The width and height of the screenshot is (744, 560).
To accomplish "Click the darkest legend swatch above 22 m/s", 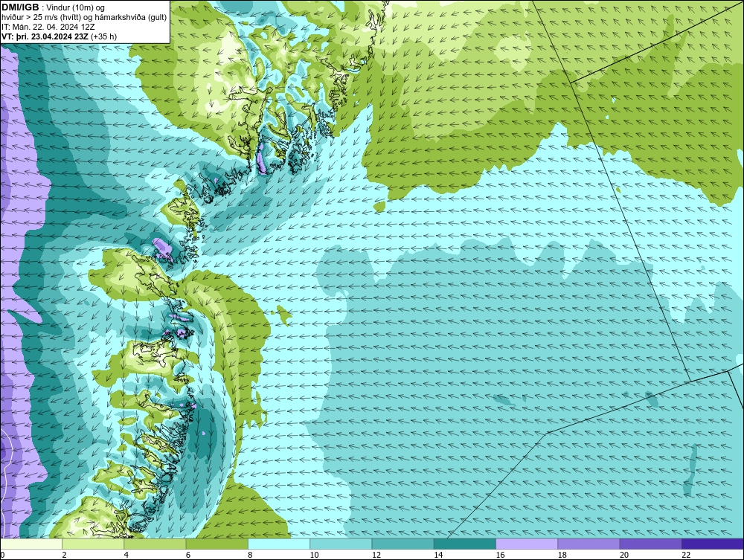I will click(x=713, y=544).
